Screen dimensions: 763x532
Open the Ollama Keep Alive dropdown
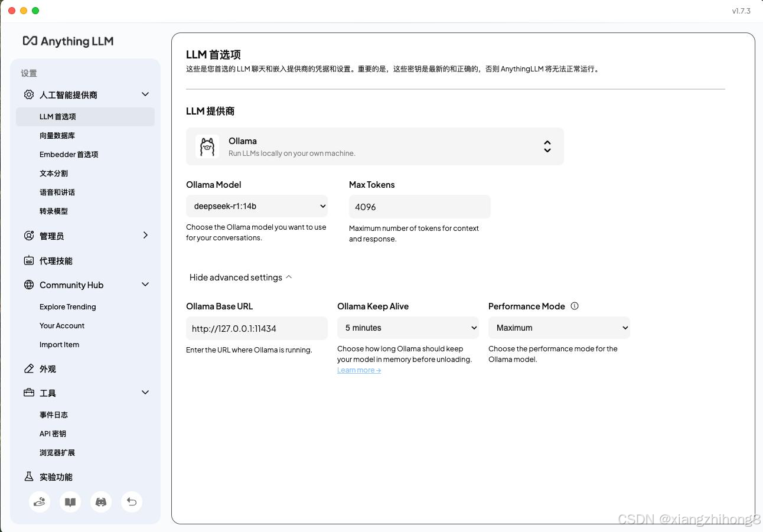(x=408, y=328)
